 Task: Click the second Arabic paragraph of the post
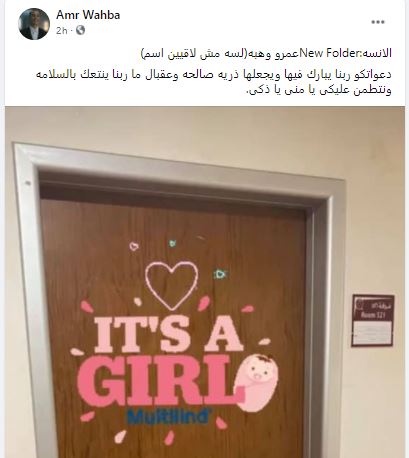point(213,82)
